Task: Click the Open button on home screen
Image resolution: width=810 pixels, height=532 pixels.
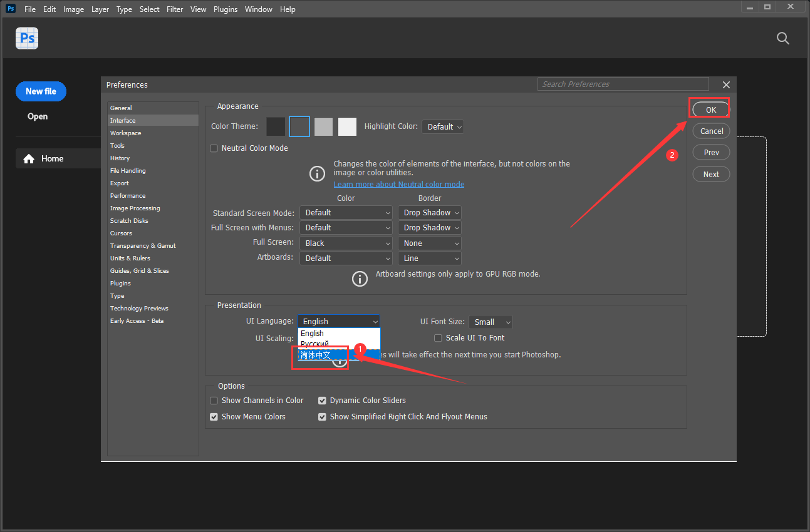Action: 38,116
